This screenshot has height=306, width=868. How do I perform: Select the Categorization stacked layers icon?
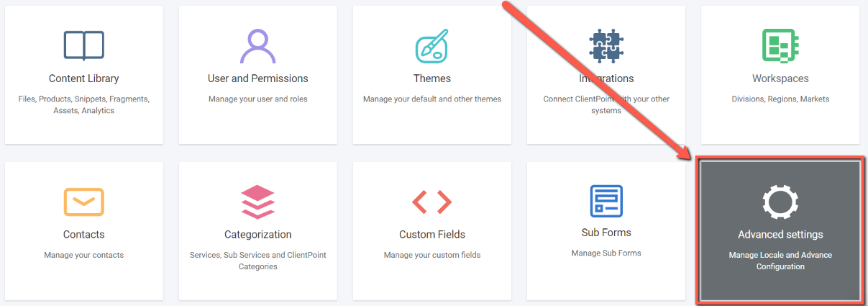tap(258, 202)
